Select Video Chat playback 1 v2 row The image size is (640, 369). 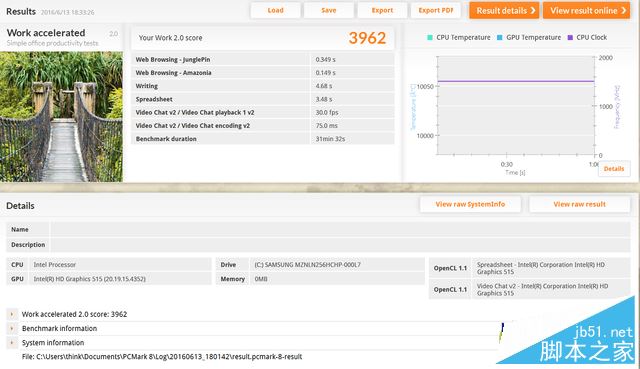263,113
